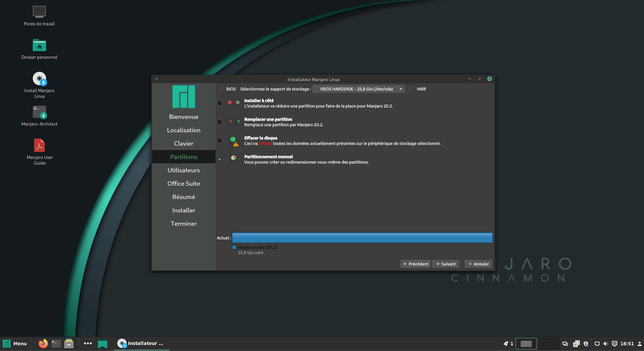
Task: Open the terminal from the taskbar
Action: (56, 343)
